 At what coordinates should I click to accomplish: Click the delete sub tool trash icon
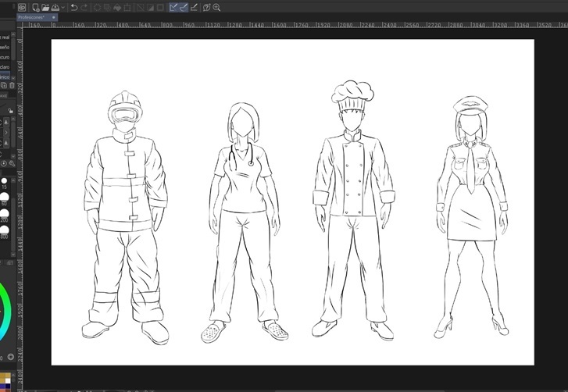12,85
